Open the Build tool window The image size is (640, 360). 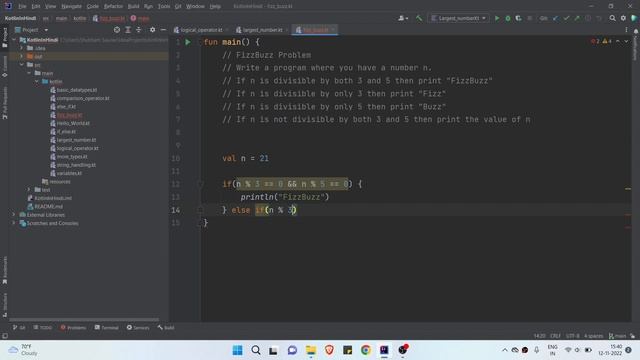click(166, 328)
